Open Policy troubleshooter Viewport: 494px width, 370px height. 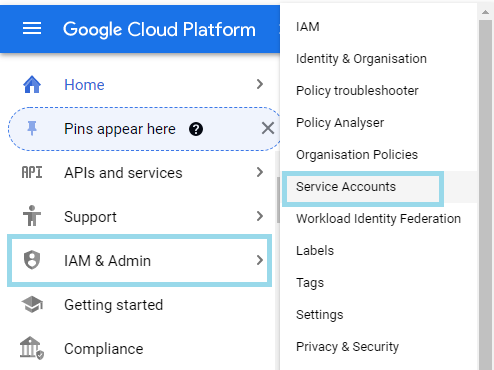[357, 91]
